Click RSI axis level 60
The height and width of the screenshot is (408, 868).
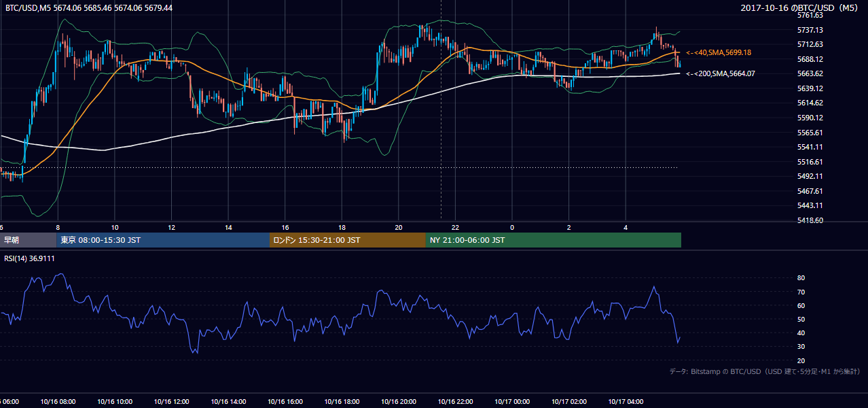pyautogui.click(x=801, y=305)
